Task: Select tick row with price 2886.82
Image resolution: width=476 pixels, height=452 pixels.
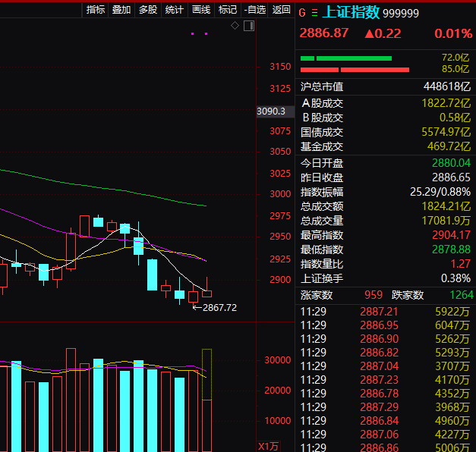Action: [385, 353]
